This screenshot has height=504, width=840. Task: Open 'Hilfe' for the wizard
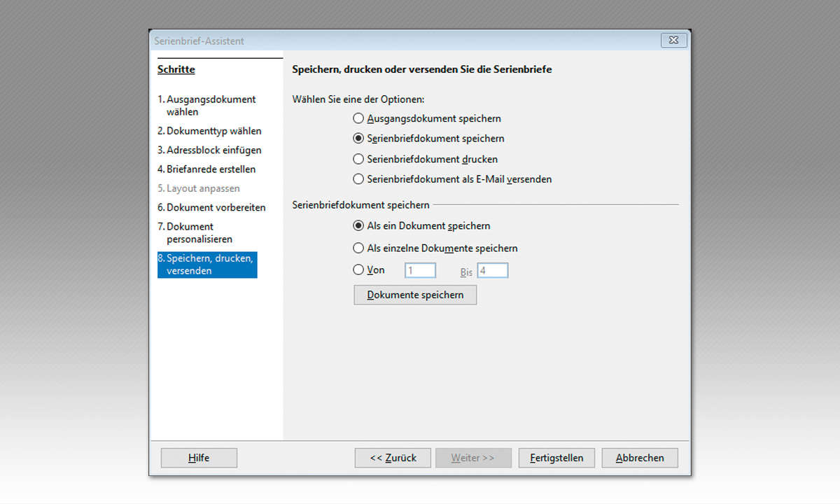tap(199, 458)
